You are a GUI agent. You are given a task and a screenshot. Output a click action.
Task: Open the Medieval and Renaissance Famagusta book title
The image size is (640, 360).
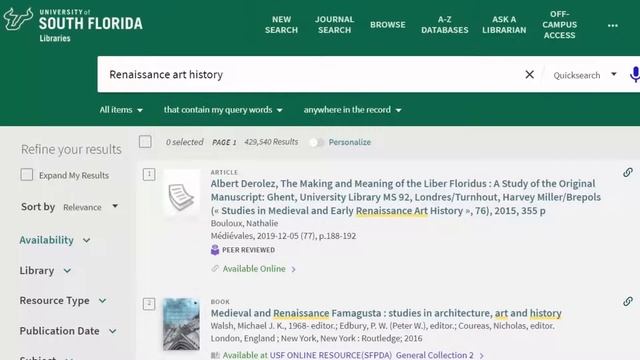(386, 313)
